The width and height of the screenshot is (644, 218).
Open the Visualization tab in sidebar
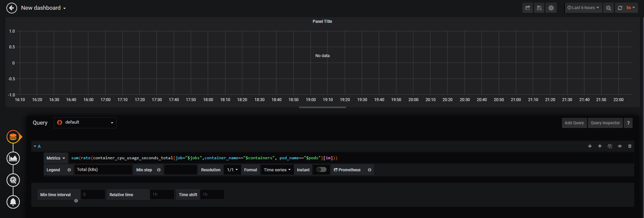(13, 158)
